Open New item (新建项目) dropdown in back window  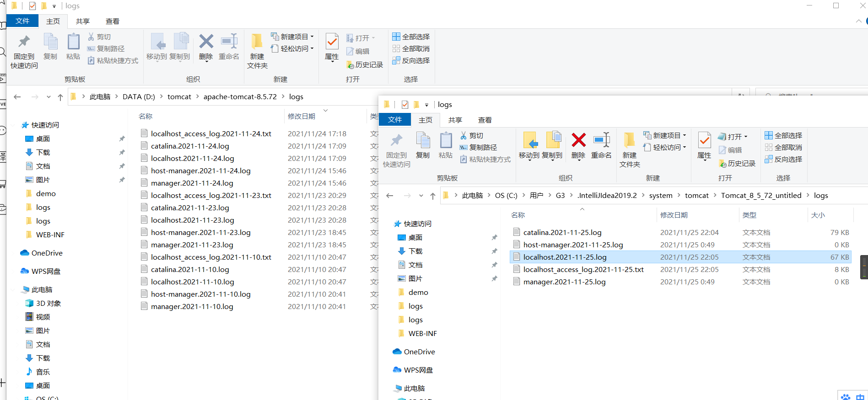pos(293,37)
